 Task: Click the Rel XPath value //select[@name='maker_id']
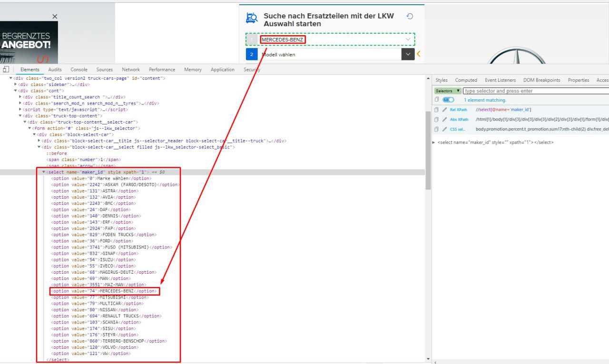click(x=503, y=110)
